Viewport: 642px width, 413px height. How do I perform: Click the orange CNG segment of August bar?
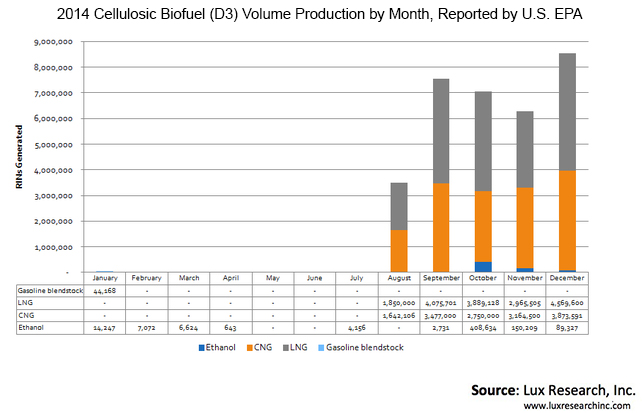pos(399,251)
